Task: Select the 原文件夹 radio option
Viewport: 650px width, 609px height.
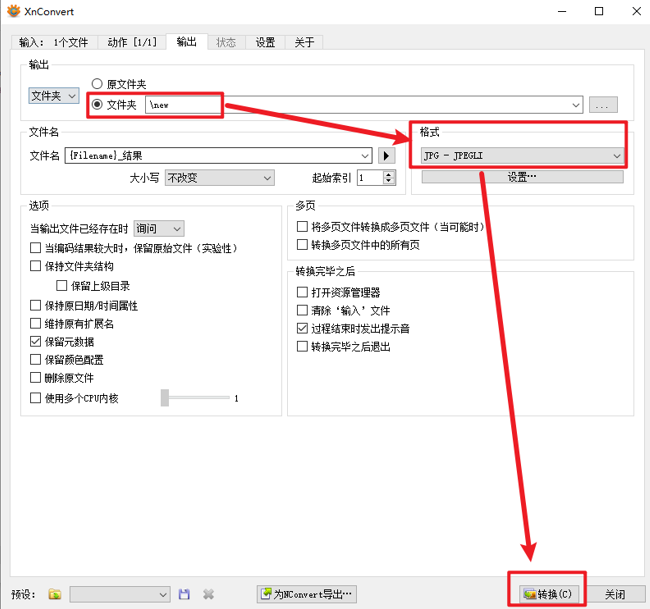Action: click(97, 84)
